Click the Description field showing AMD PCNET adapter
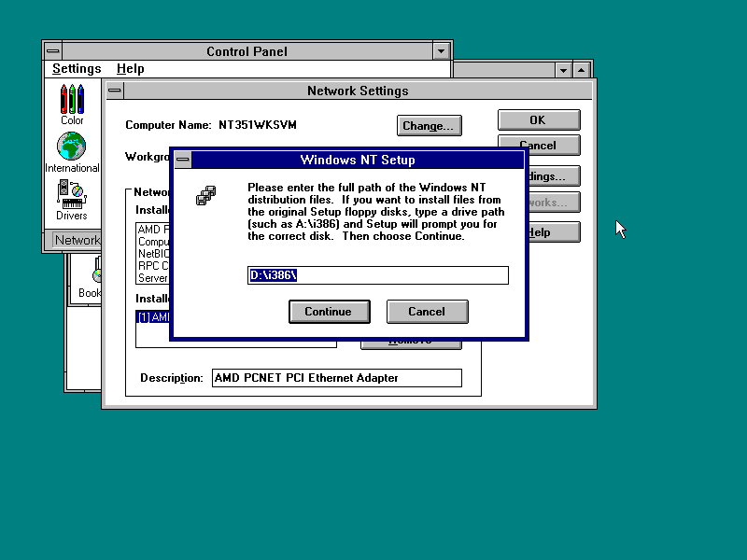This screenshot has width=747, height=560. pos(337,378)
